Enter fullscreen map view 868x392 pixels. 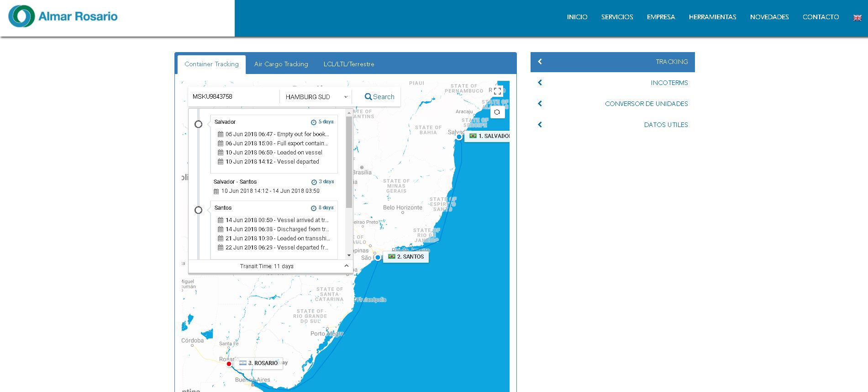[497, 91]
